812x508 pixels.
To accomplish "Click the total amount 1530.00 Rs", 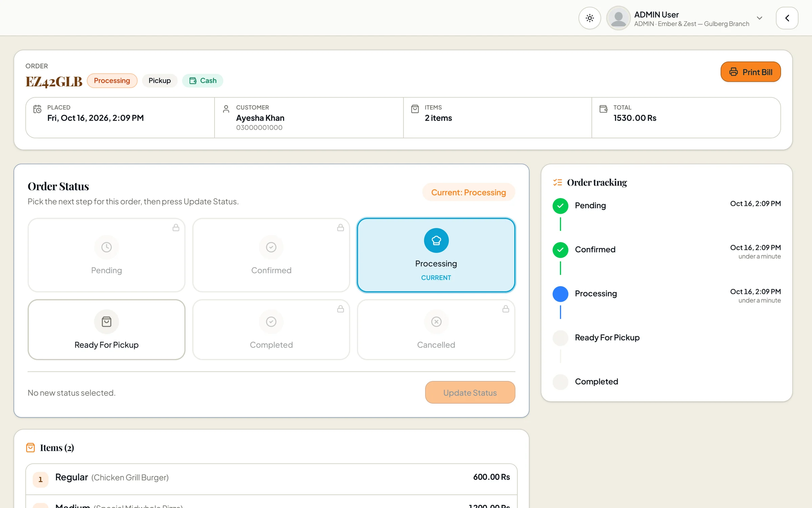I will [x=635, y=118].
